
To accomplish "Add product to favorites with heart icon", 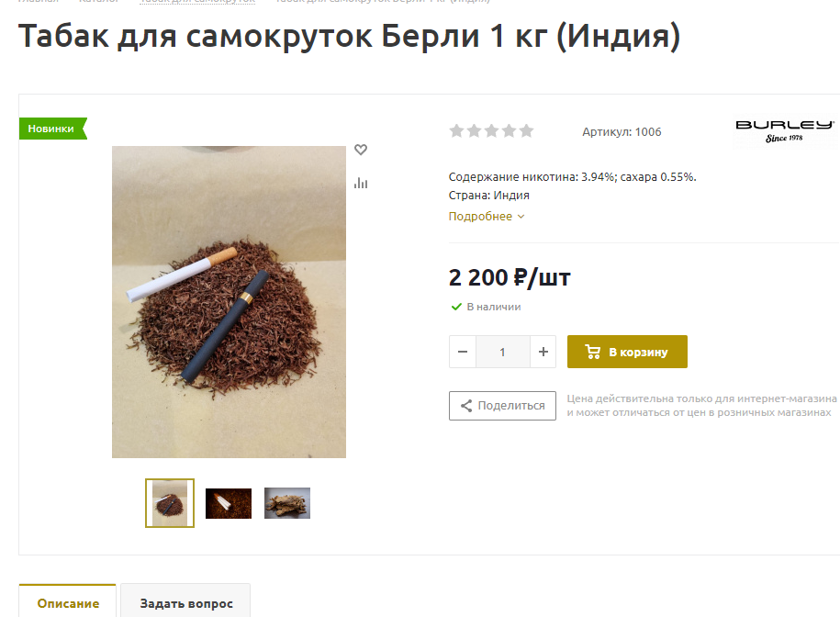I will click(x=361, y=150).
